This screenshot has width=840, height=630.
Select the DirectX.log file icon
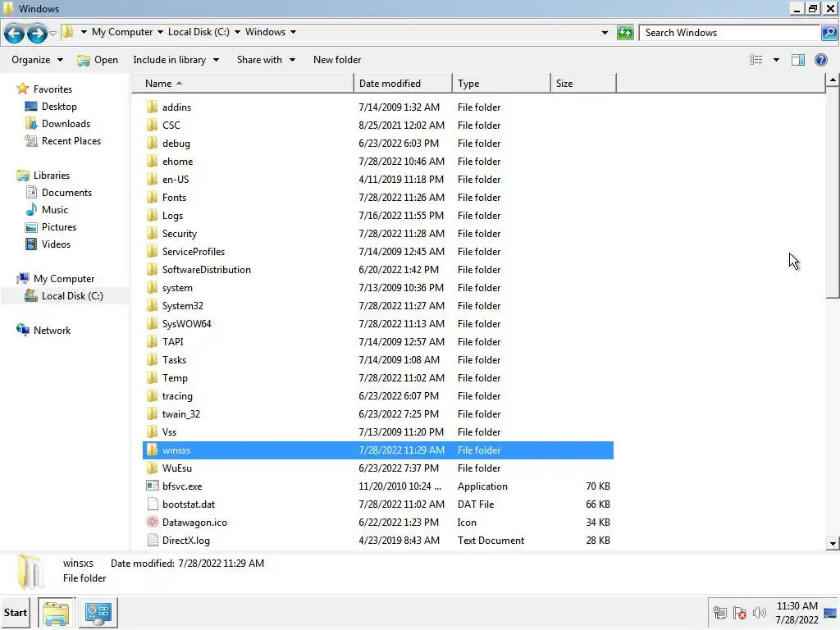pyautogui.click(x=152, y=540)
